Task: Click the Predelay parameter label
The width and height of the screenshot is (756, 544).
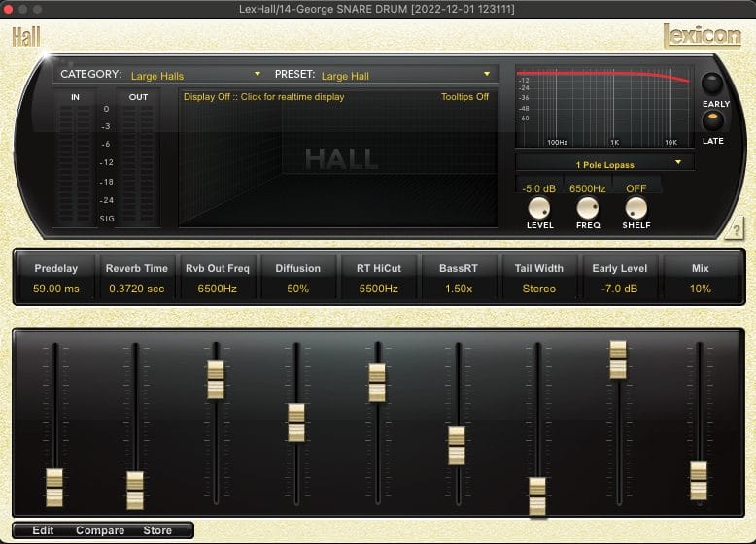Action: click(x=56, y=268)
